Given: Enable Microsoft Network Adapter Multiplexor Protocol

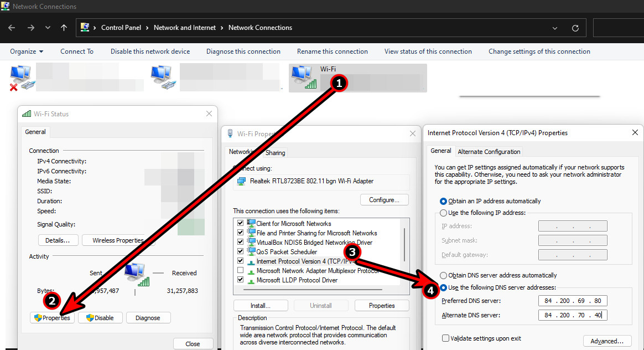Looking at the screenshot, I should (x=240, y=270).
